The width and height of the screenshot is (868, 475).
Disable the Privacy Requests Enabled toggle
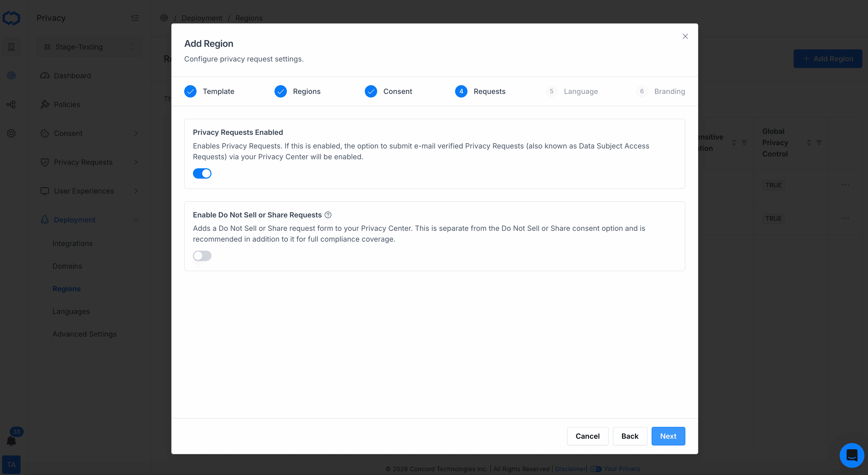(x=202, y=173)
